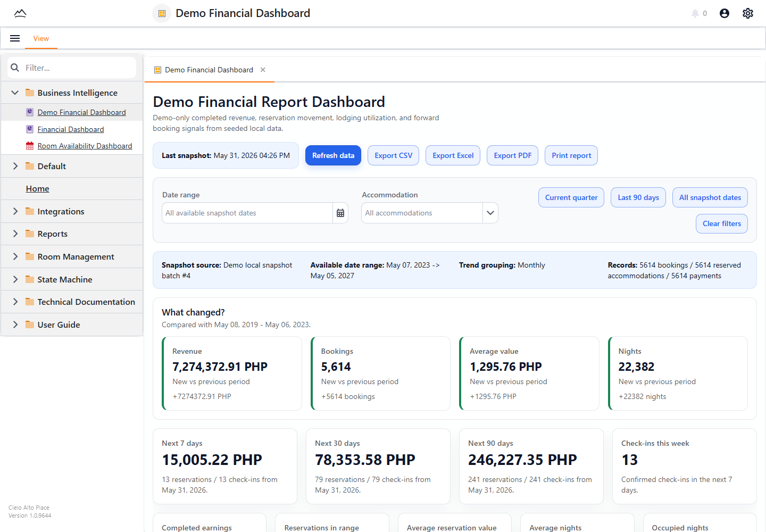Click the Version 1.0.9644 text

point(30,516)
